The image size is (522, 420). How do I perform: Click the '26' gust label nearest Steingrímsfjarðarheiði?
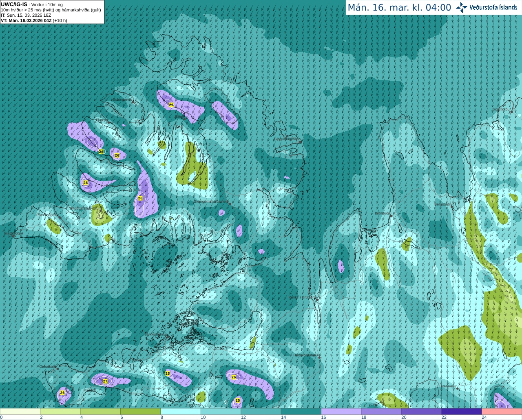click(x=140, y=198)
